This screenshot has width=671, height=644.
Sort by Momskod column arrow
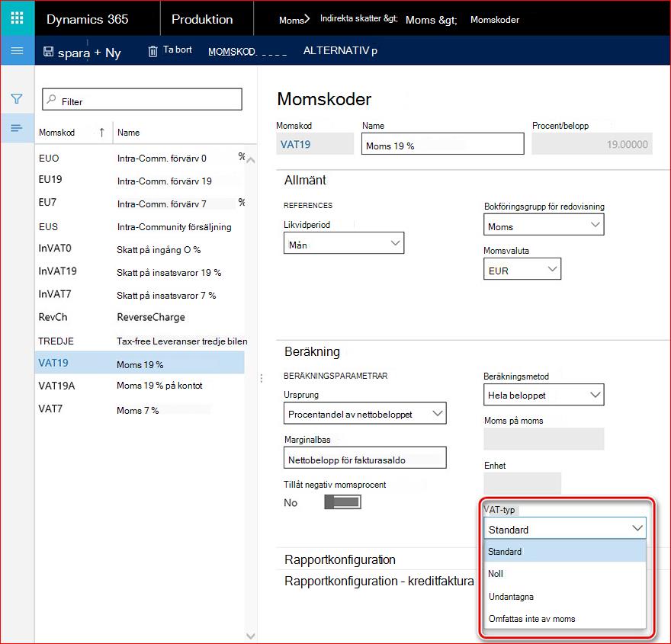[102, 132]
